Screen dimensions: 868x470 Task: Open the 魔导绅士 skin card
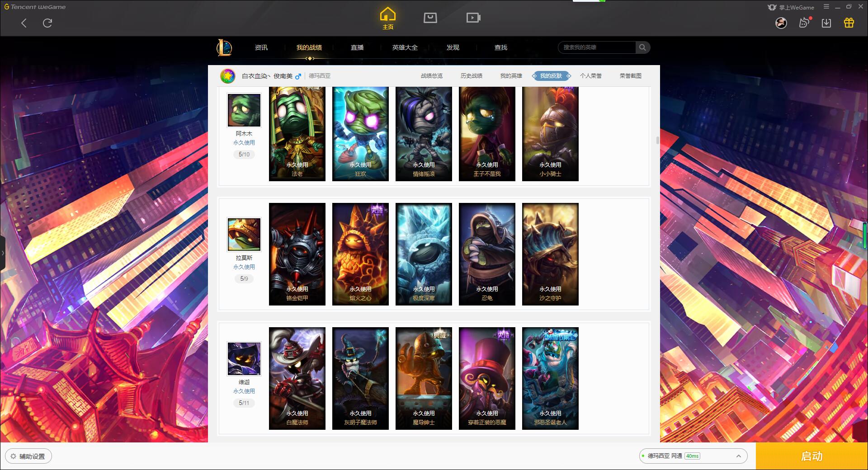424,378
